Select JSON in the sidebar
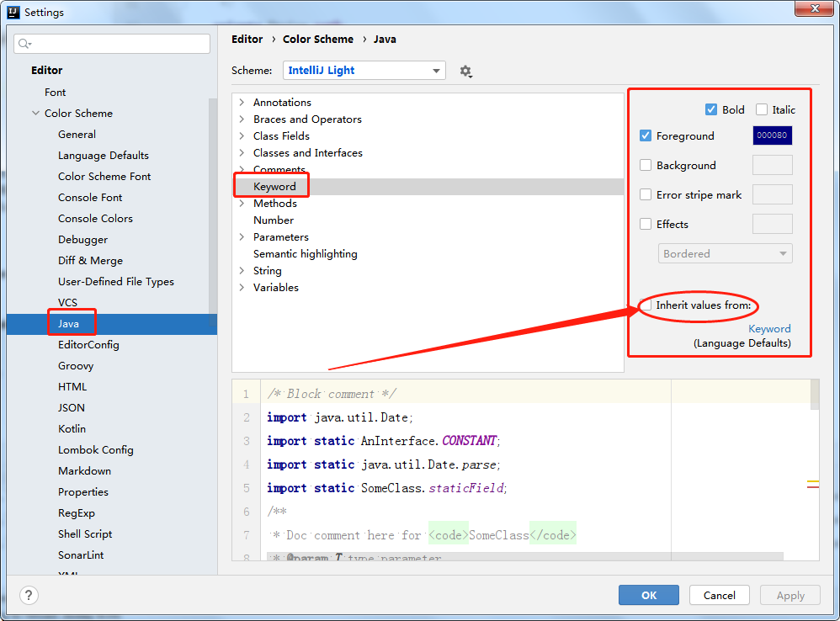Screen dimensions: 840x621 [x=72, y=407]
